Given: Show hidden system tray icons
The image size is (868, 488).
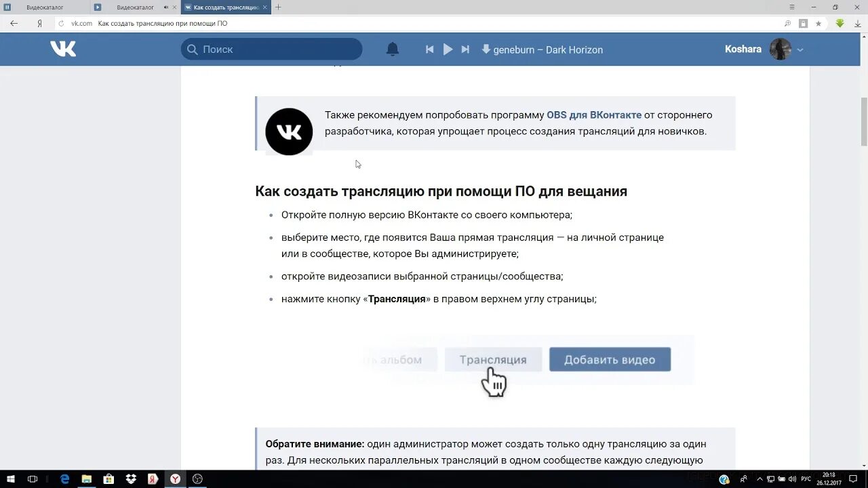Looking at the screenshot, I should pos(760,479).
